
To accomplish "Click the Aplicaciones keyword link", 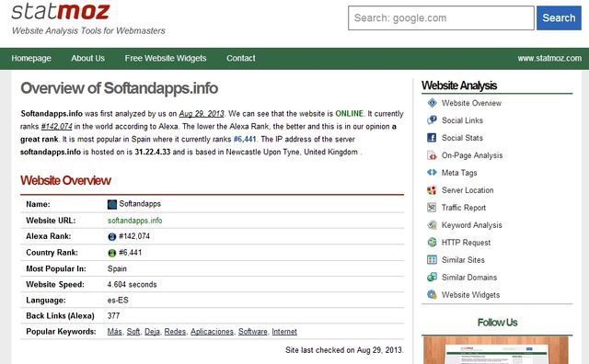I will [x=212, y=332].
